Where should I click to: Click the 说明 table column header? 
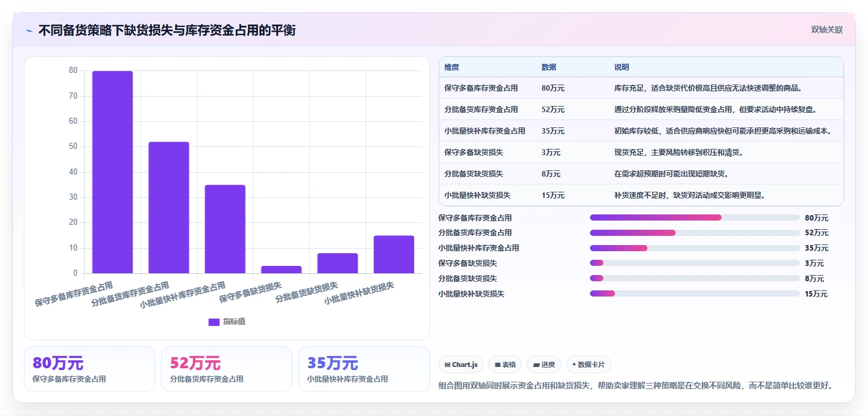click(622, 67)
